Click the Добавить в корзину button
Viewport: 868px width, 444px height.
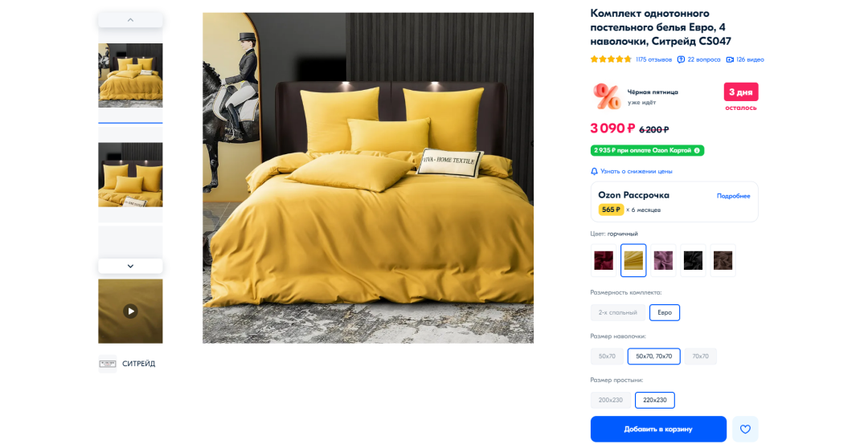click(658, 429)
